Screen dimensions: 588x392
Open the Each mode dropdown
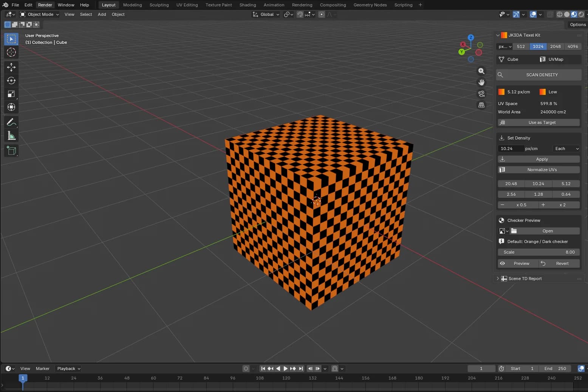pyautogui.click(x=566, y=149)
